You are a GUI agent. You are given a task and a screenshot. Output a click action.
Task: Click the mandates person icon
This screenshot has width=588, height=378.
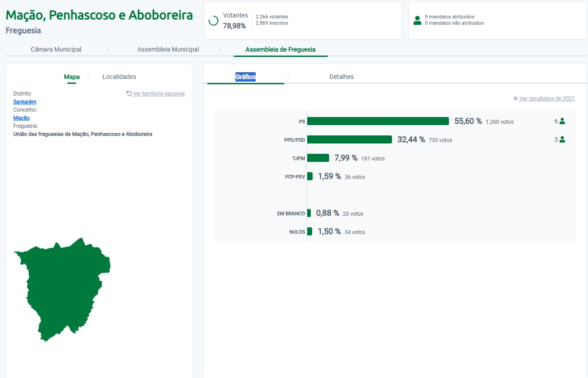418,20
